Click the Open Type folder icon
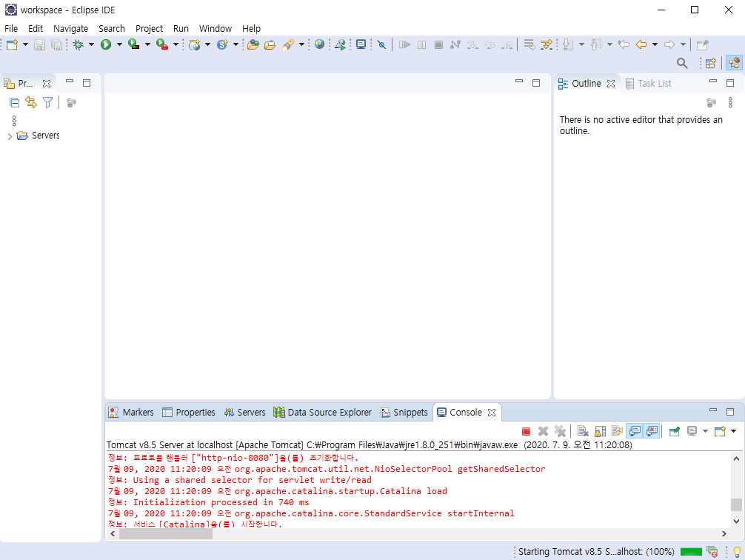This screenshot has height=560, width=745. 253,44
